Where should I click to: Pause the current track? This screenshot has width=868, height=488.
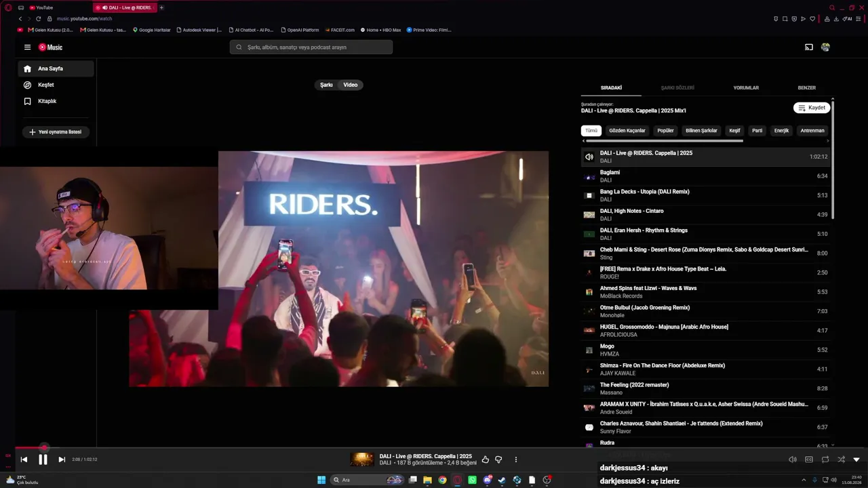point(43,460)
